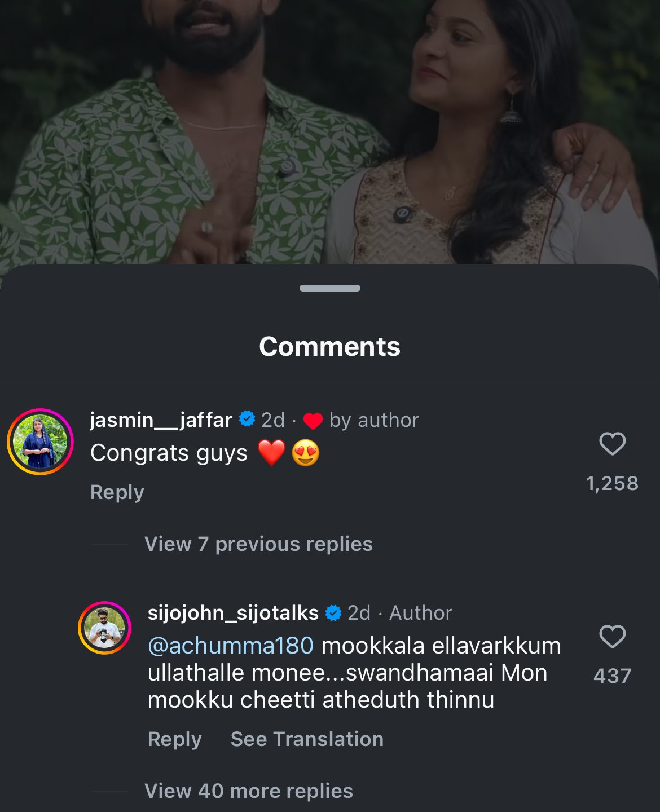View the 1,258 likes count
The image size is (660, 812).
pyautogui.click(x=612, y=483)
